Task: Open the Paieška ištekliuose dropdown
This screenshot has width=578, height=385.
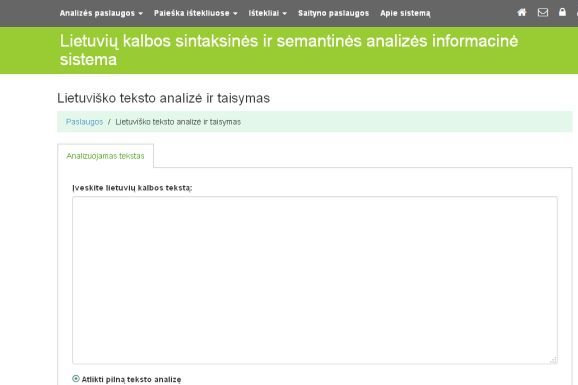Action: click(x=196, y=13)
